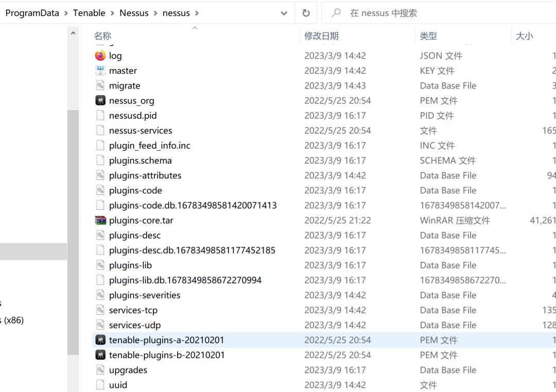
Task: Select the plugins-core.tar file name
Action: (x=141, y=220)
